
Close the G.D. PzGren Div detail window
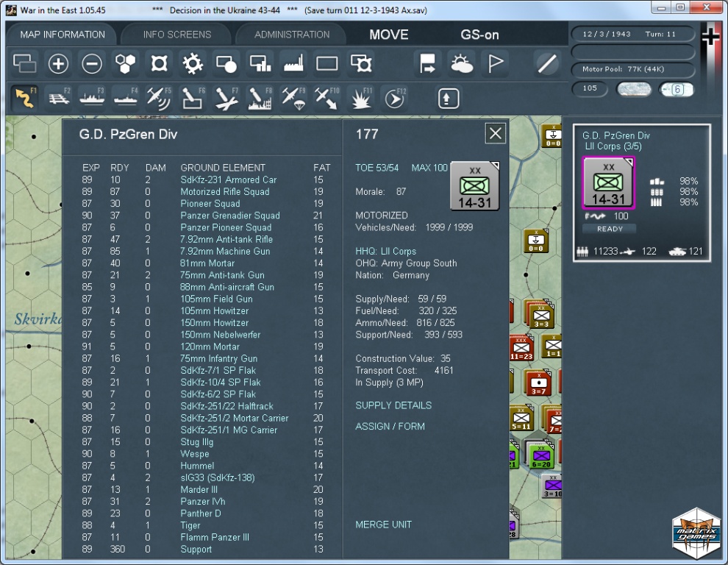496,133
